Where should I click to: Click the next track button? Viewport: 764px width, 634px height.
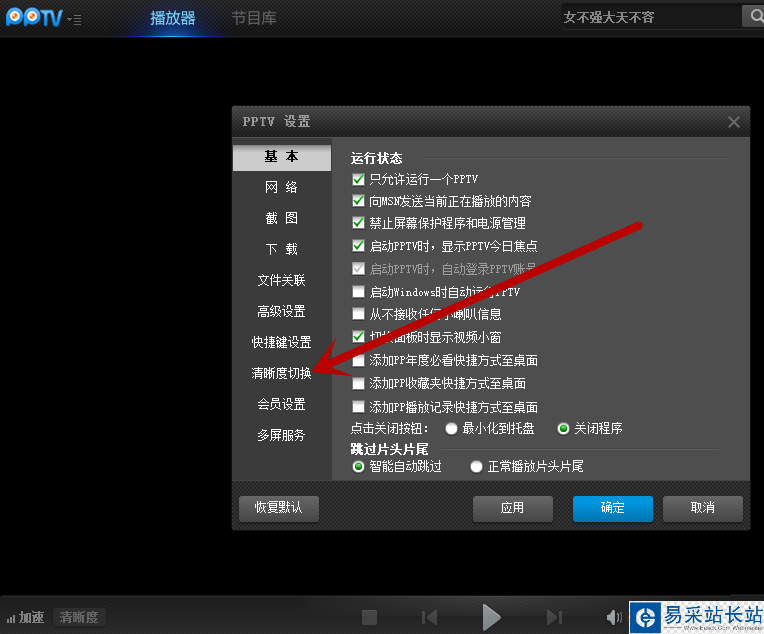pos(554,617)
